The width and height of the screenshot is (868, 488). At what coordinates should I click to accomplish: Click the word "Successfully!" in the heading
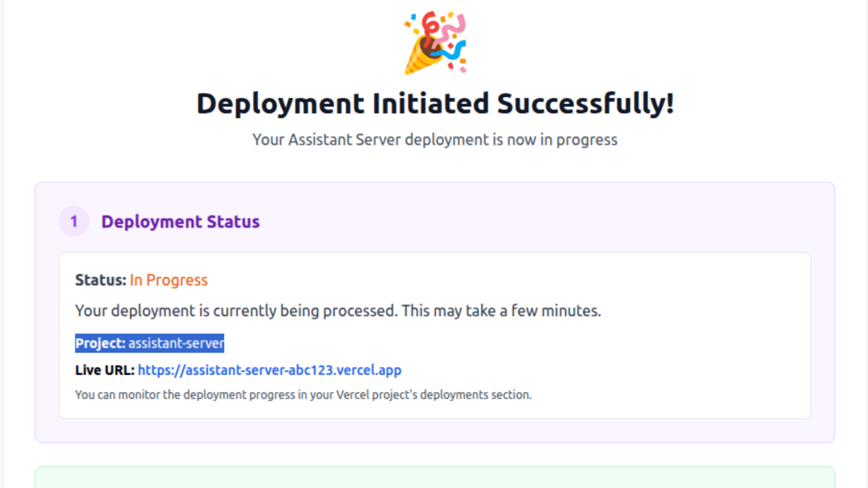[585, 103]
